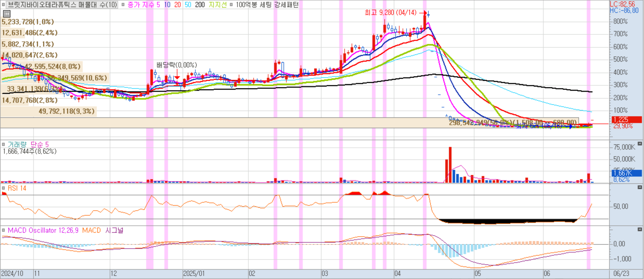Click the 지지선 support line legend
This screenshot has width=644, height=279.
pyautogui.click(x=218, y=5)
